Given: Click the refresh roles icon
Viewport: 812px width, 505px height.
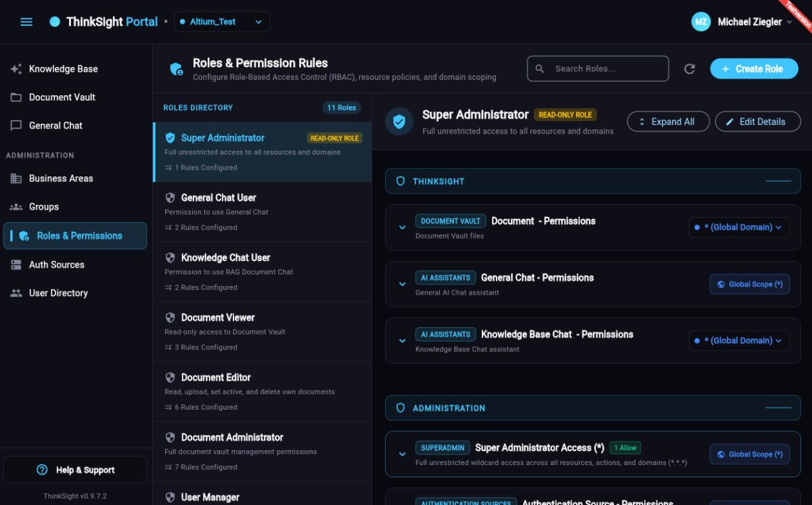Looking at the screenshot, I should point(690,69).
